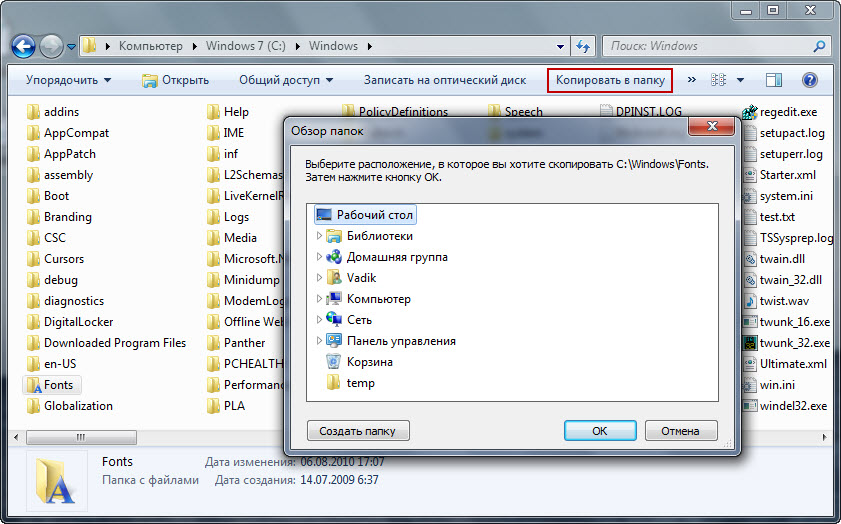Show more toolbar commands chevron
841x524 pixels.
[691, 80]
